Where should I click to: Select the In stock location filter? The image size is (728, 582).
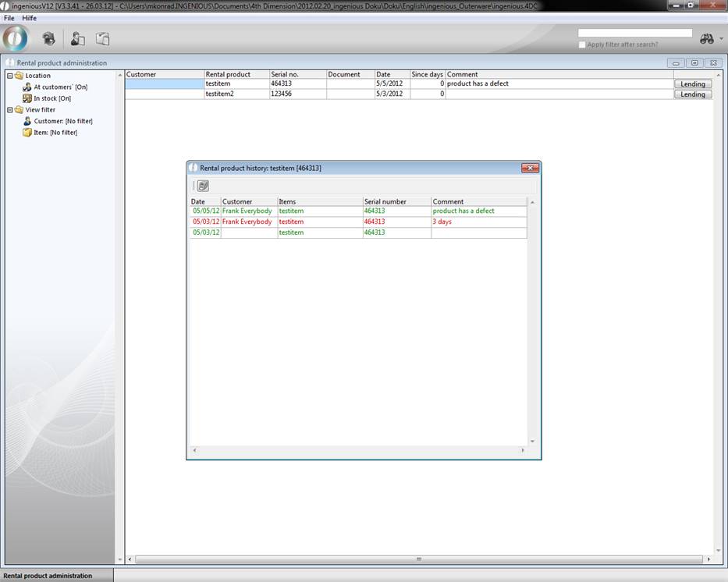(52, 99)
